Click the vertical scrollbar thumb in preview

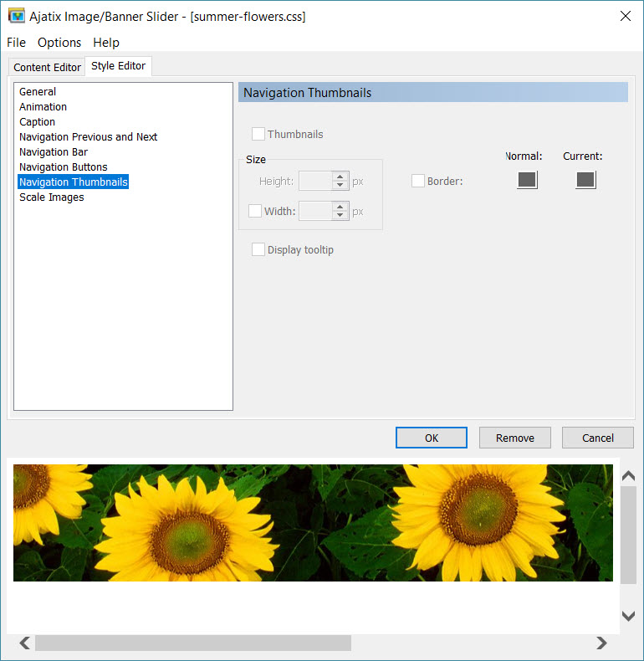628,535
